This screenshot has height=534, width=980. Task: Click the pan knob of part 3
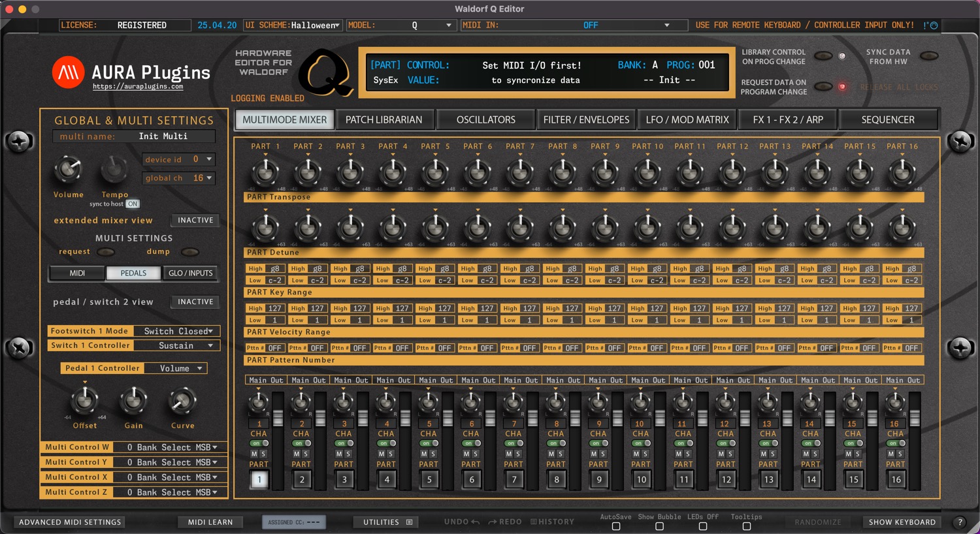344,403
